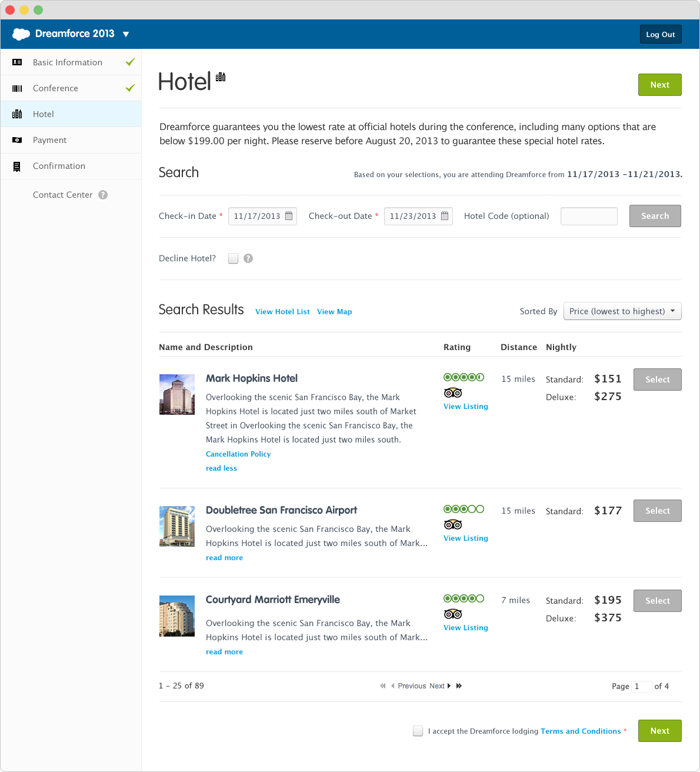
Task: Click the Basic Information green checkmark
Action: tap(131, 62)
